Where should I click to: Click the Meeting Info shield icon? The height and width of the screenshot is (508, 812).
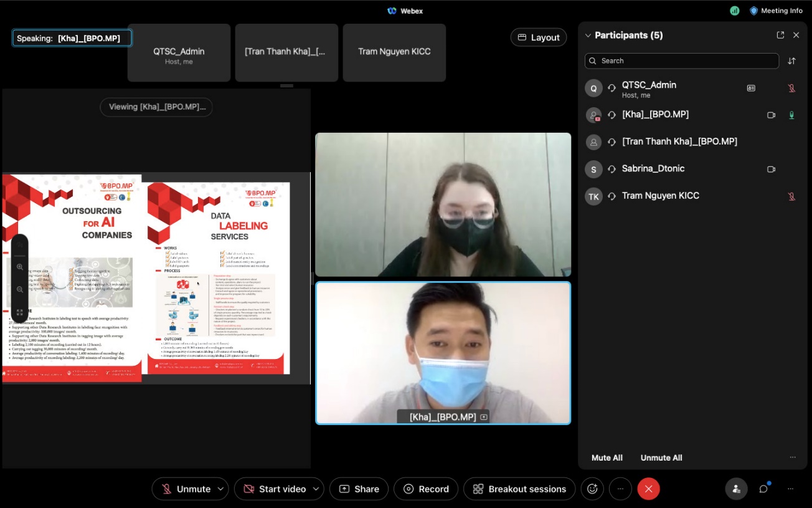click(x=753, y=11)
